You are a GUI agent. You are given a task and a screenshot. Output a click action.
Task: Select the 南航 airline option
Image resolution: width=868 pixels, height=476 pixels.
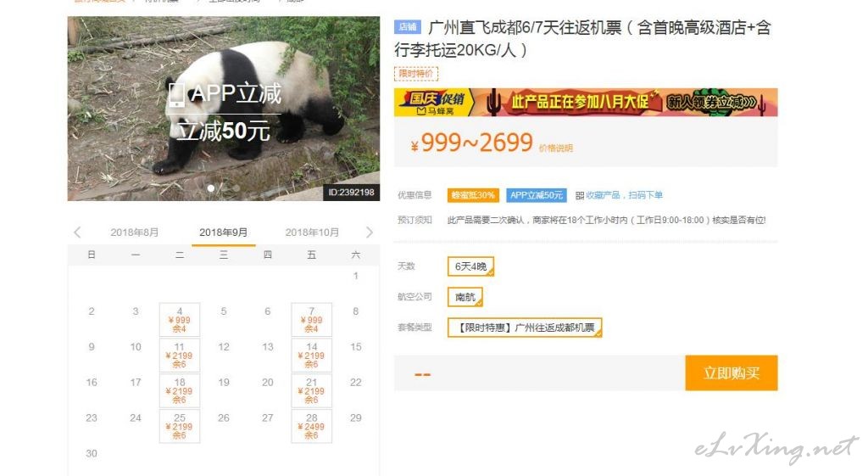point(465,297)
